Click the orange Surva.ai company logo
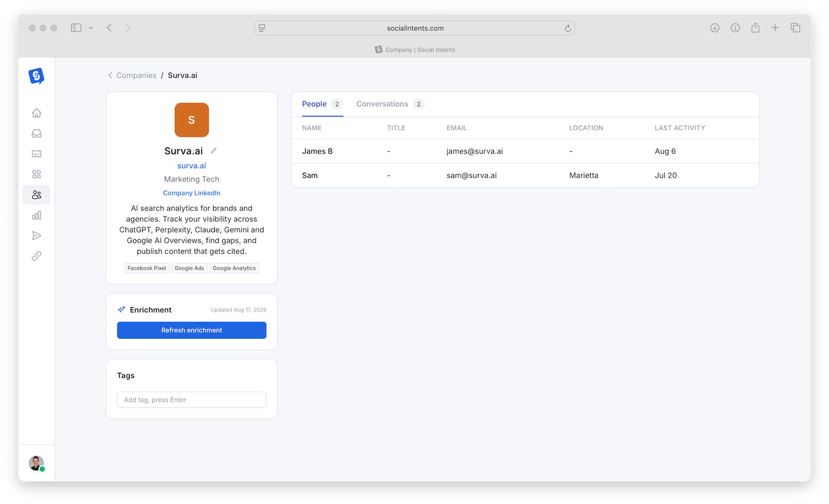 pos(192,120)
